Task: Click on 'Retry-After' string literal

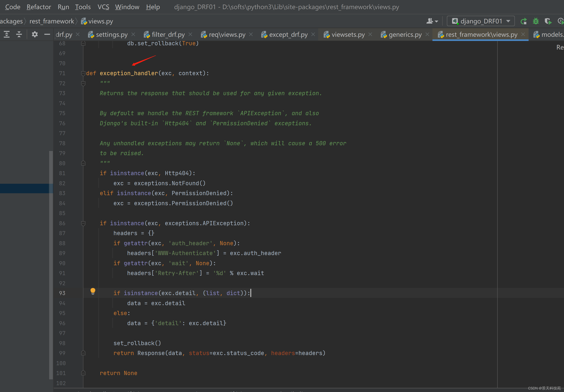Action: [x=178, y=273]
